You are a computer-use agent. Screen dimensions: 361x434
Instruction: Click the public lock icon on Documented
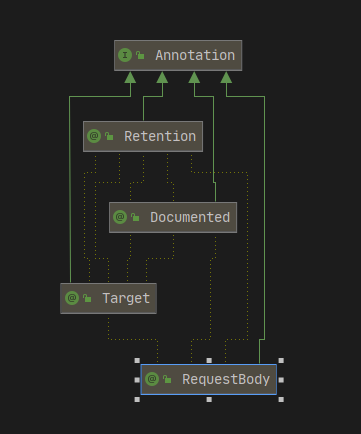pyautogui.click(x=135, y=217)
